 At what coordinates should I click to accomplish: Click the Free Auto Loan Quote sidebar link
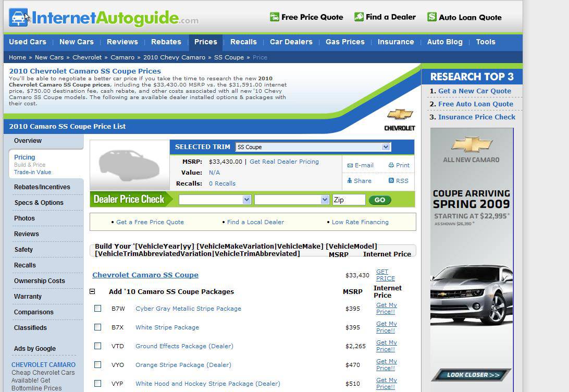(476, 104)
